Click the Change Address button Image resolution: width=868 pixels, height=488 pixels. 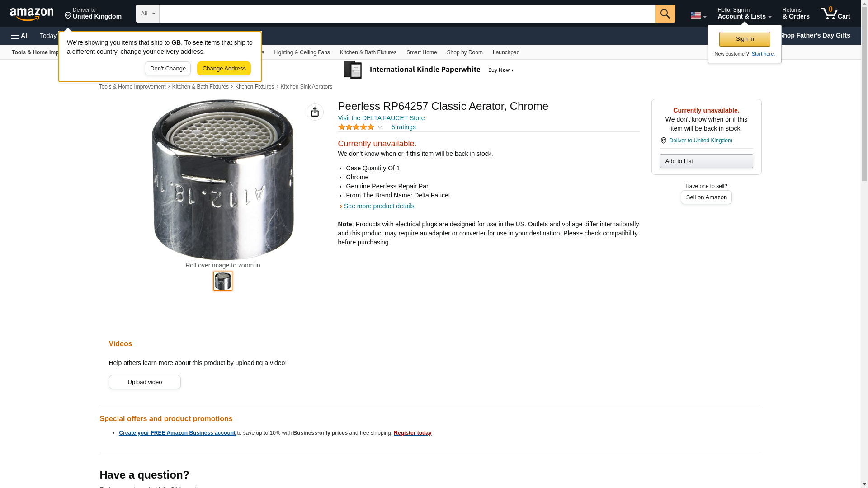point(224,69)
